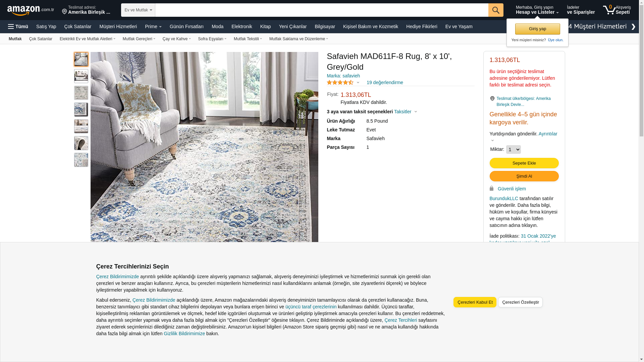Viewport: 644px width, 362px height.
Task: Accept cookies with Çerezleri Kabul Et
Action: 475,302
